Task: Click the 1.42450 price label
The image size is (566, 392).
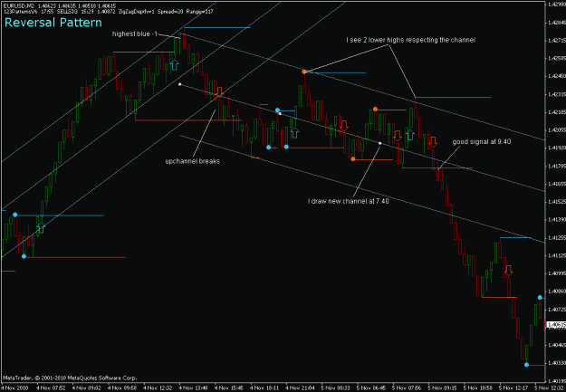Action: point(557,76)
